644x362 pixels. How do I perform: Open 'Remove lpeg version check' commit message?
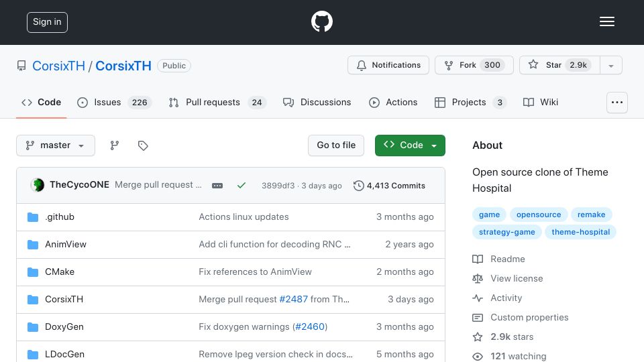tap(276, 354)
